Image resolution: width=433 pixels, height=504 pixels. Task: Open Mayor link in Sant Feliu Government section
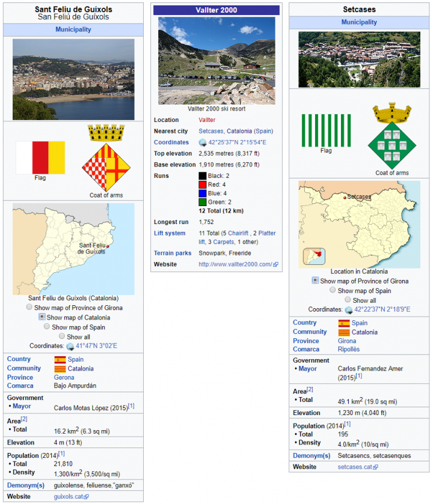[x=22, y=406]
